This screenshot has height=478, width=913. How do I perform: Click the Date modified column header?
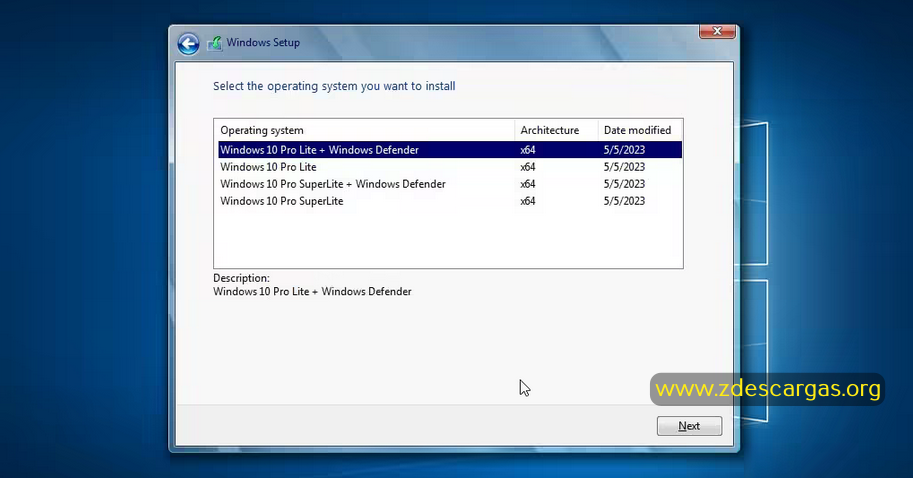coord(640,130)
